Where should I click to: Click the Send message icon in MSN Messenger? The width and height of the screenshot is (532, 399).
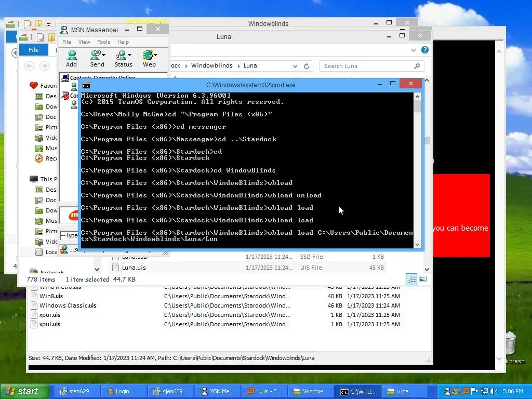tap(96, 55)
